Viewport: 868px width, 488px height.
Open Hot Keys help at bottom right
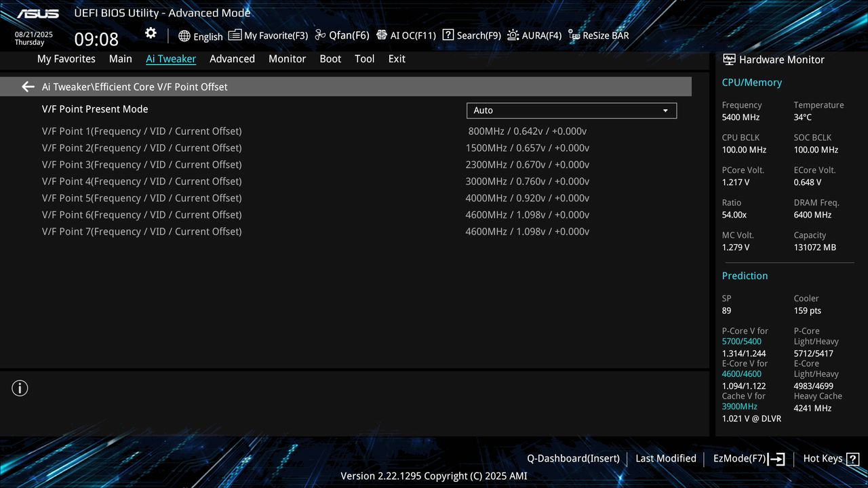click(x=830, y=458)
